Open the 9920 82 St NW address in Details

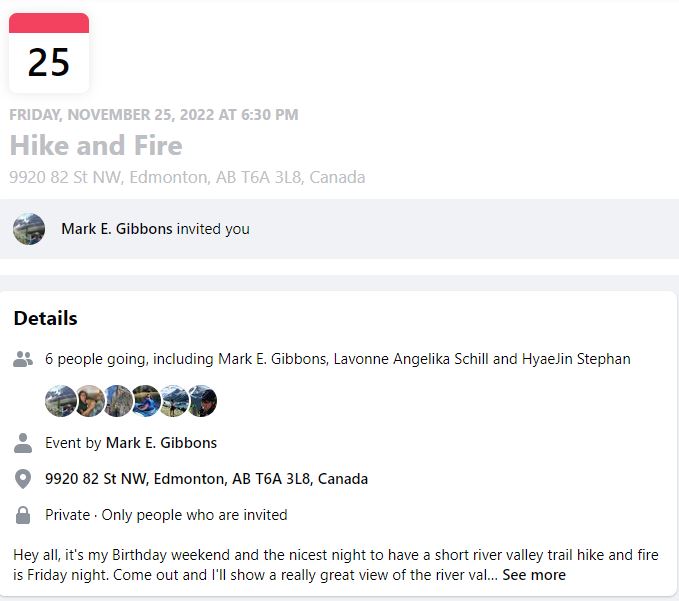pos(207,479)
